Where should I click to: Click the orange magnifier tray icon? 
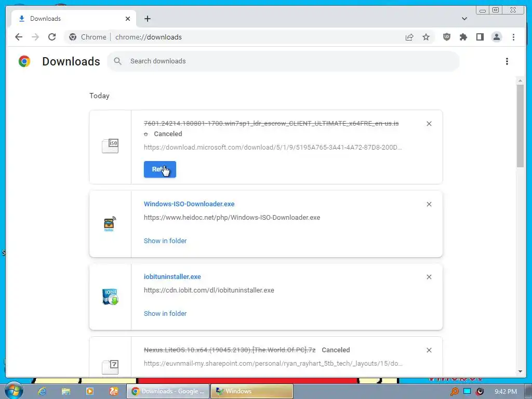454,391
